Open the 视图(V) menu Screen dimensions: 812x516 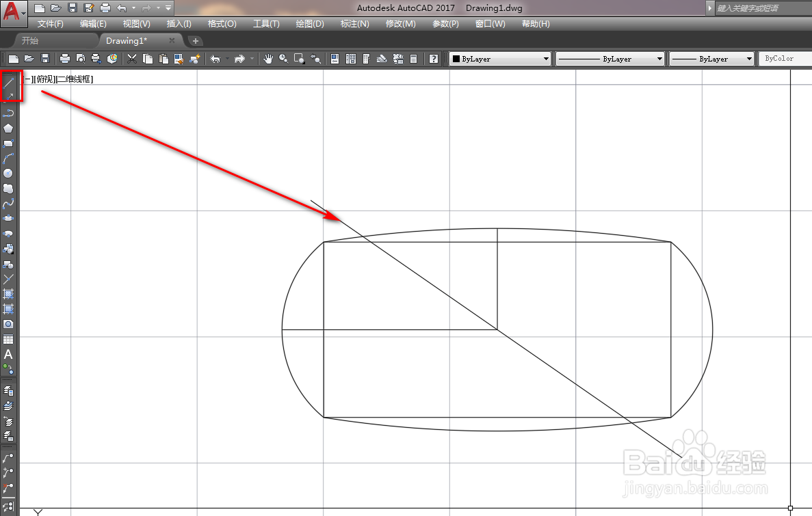pyautogui.click(x=136, y=24)
